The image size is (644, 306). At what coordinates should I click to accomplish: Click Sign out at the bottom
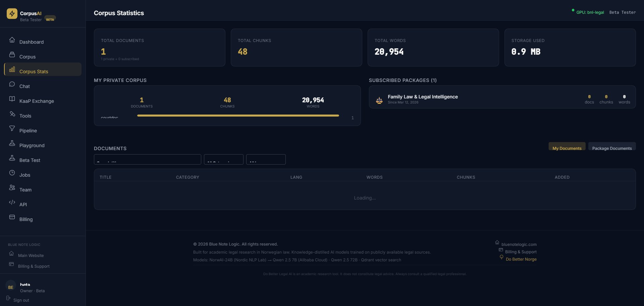[21, 300]
